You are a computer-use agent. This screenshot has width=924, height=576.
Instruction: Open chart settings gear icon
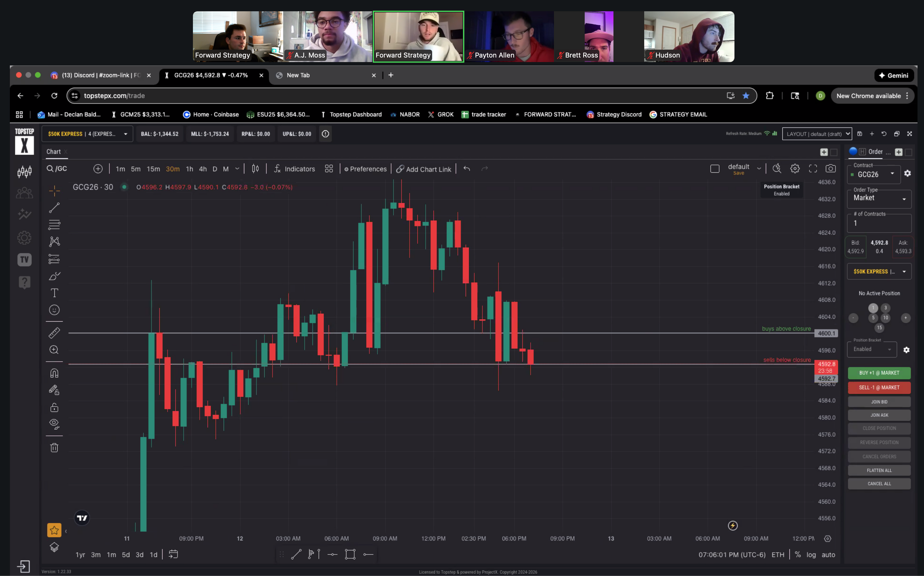[x=795, y=169]
